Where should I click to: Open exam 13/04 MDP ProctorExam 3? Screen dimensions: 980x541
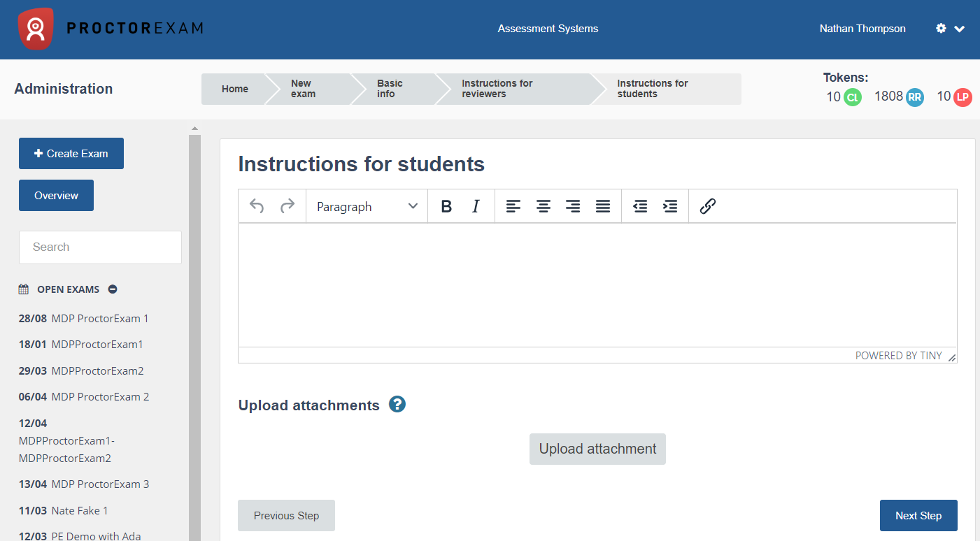[x=84, y=484]
